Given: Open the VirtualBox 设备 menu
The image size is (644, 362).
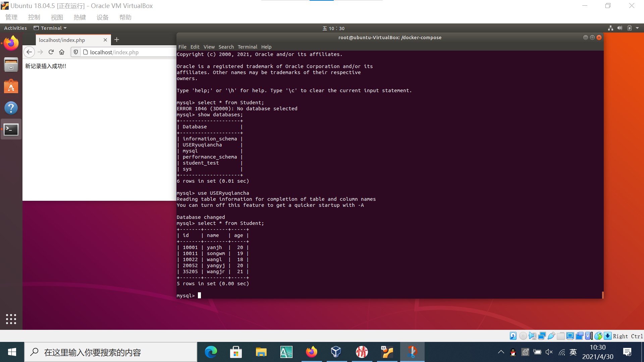Looking at the screenshot, I should 102,17.
